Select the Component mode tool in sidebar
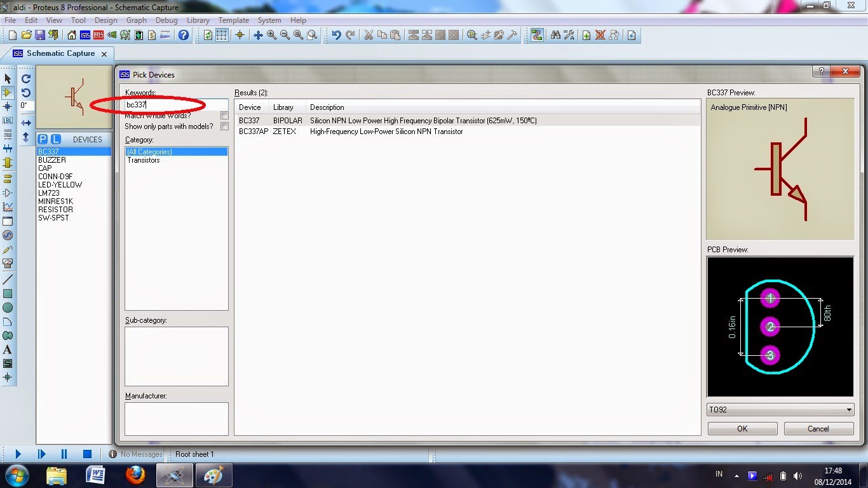Image resolution: width=868 pixels, height=488 pixels. [x=8, y=93]
